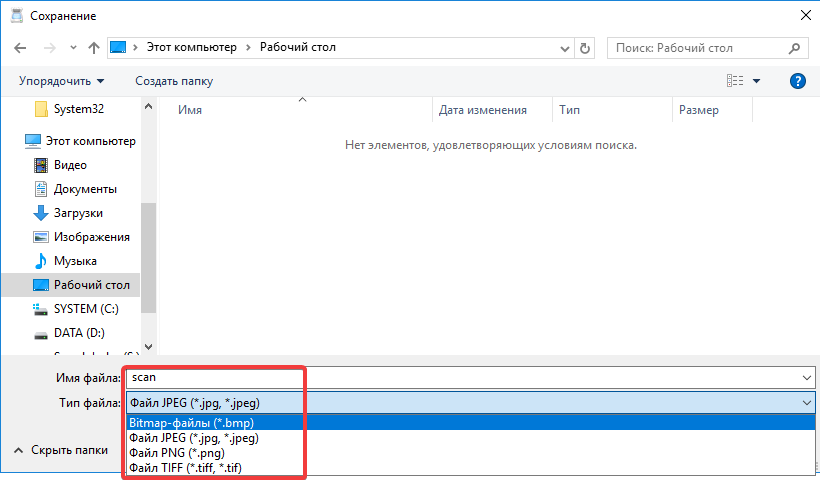Select Загрузки in the navigation tree

[x=78, y=213]
